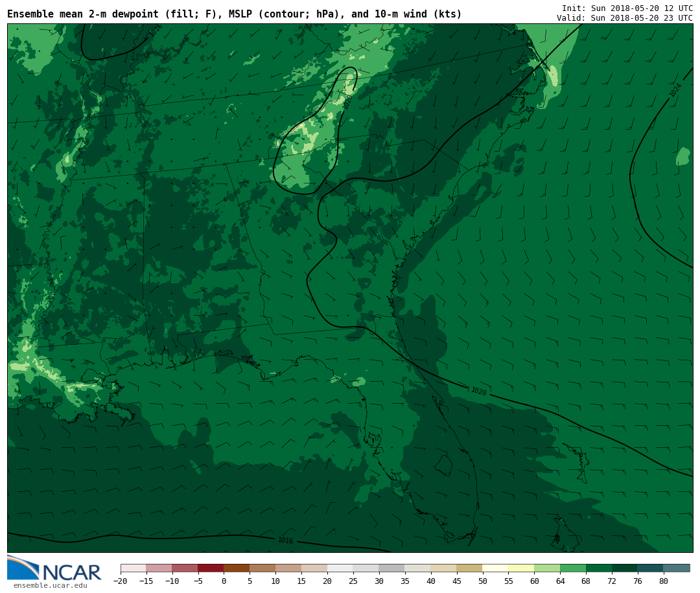Click the 50 colorbar label
This screenshot has height=593, width=700.
point(483,581)
